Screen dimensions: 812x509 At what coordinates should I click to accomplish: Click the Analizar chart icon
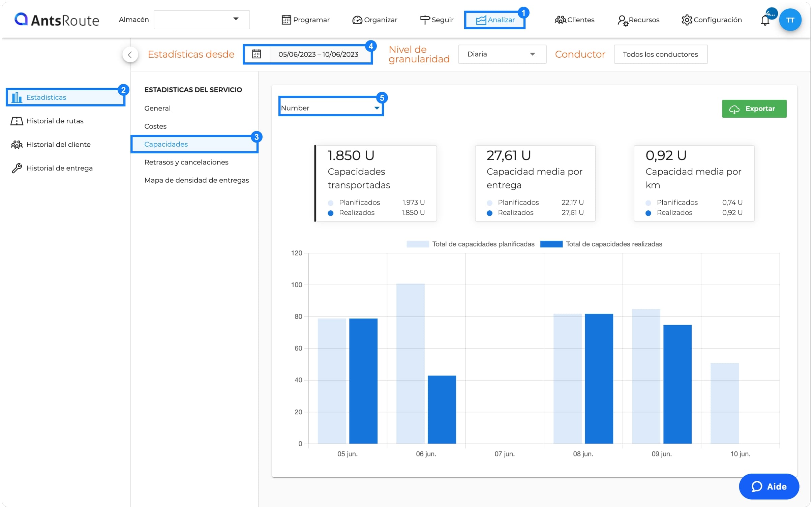click(x=481, y=20)
